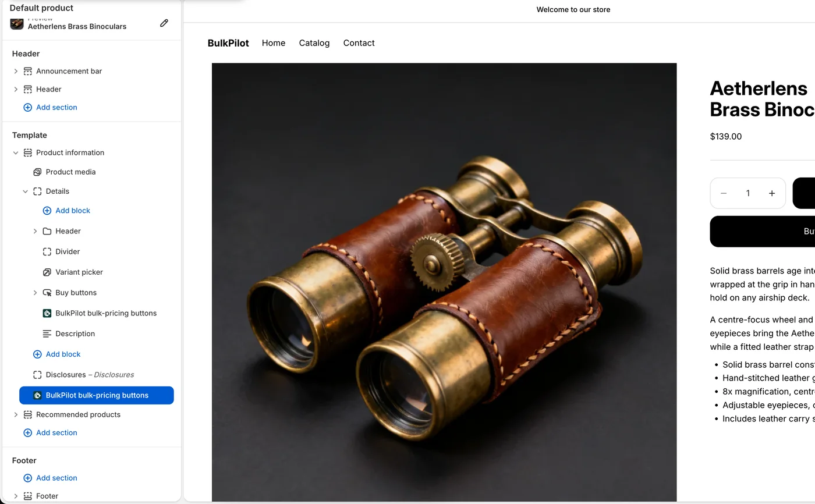Click the Product information section icon
The image size is (815, 504).
(27, 152)
